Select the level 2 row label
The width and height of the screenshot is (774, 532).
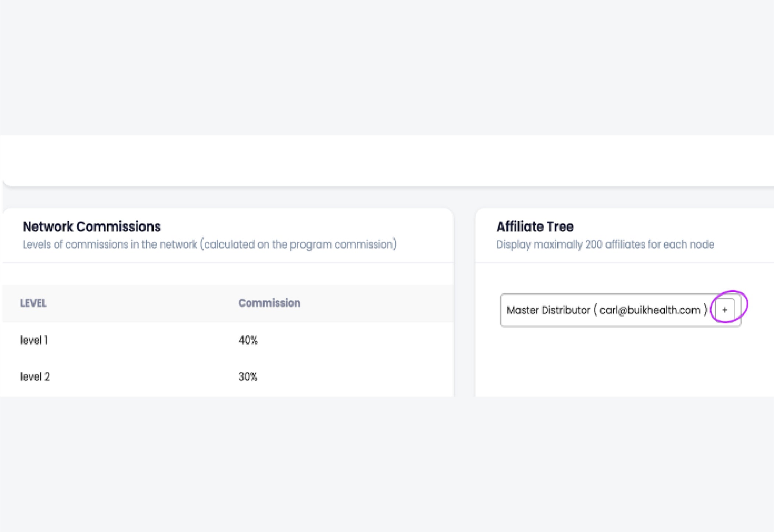[35, 377]
